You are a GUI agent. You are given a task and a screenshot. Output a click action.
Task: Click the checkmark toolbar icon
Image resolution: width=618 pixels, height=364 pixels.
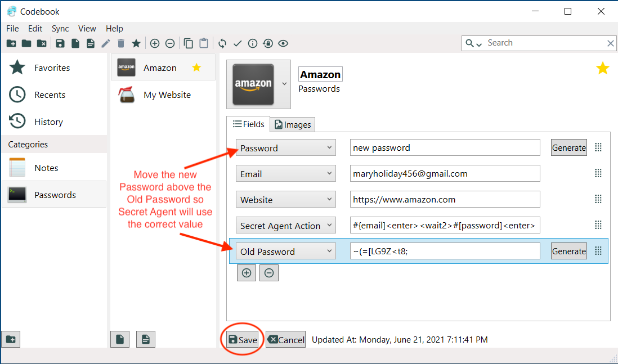tap(238, 43)
